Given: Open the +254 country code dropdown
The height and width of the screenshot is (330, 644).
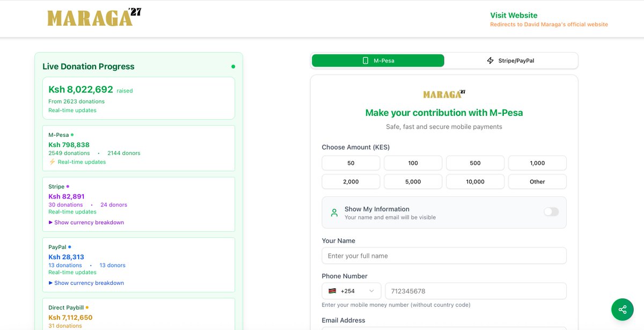Looking at the screenshot, I should (x=352, y=291).
